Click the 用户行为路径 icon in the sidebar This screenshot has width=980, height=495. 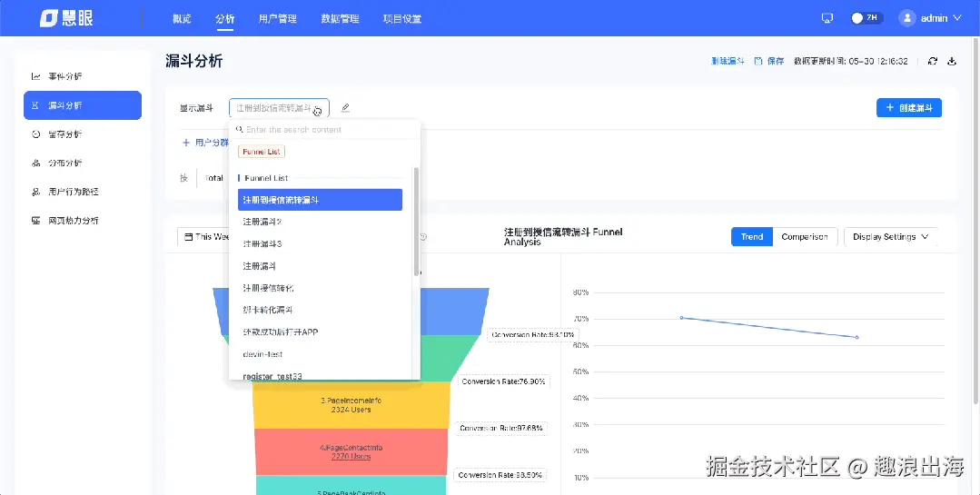point(35,192)
